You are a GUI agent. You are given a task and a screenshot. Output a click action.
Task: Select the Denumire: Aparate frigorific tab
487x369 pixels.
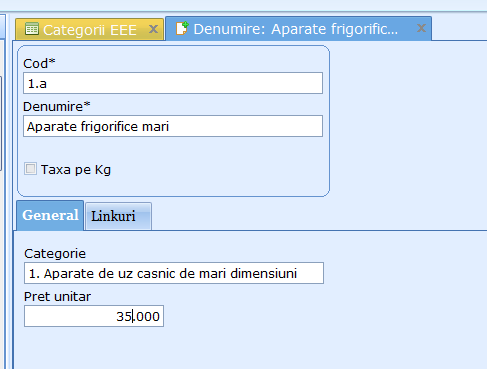pos(298,28)
